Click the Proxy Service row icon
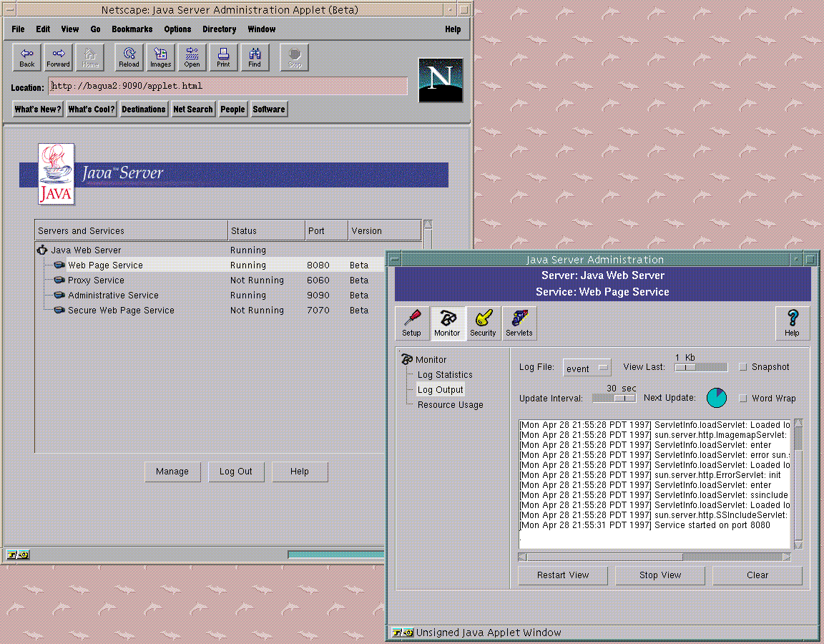The height and width of the screenshot is (644, 824). (59, 280)
